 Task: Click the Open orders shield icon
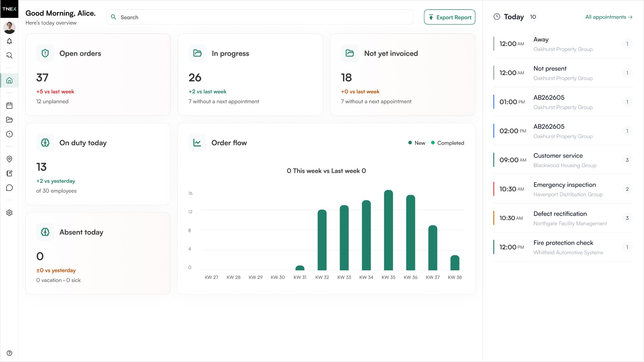point(45,53)
